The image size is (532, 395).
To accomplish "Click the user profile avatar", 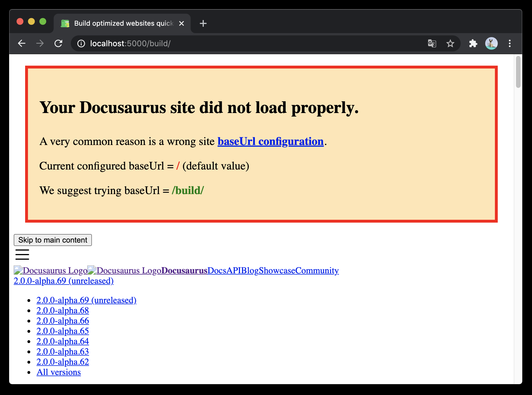I will click(491, 43).
